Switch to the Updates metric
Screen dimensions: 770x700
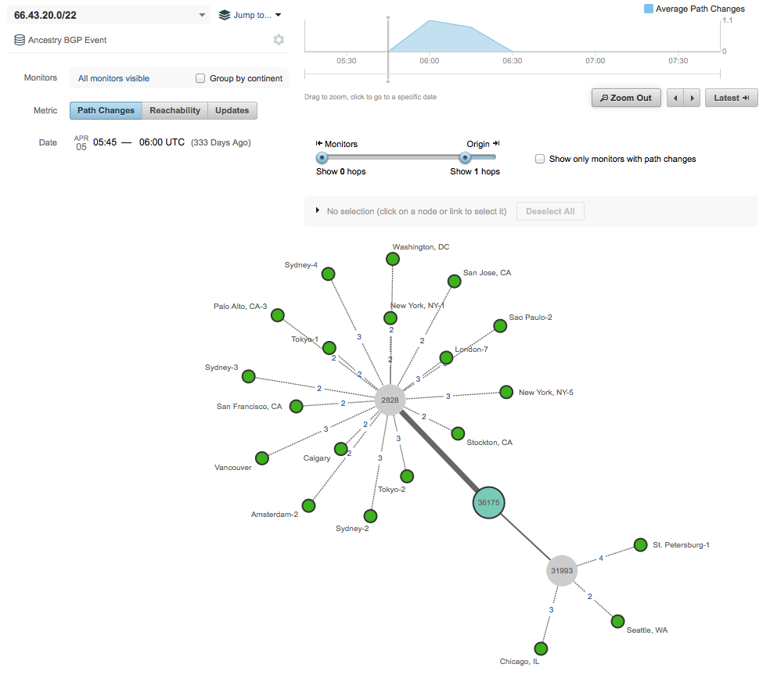(232, 110)
